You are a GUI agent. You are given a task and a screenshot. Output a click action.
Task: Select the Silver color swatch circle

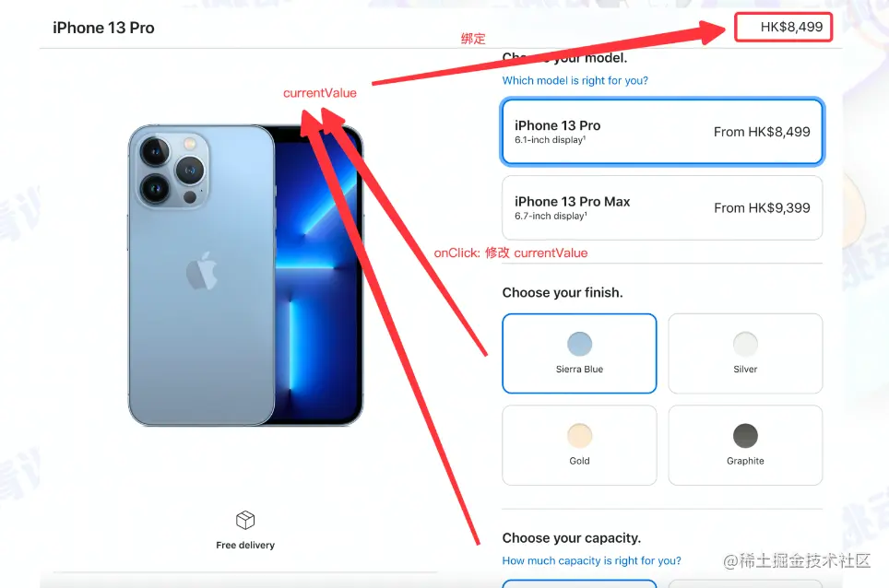tap(745, 344)
